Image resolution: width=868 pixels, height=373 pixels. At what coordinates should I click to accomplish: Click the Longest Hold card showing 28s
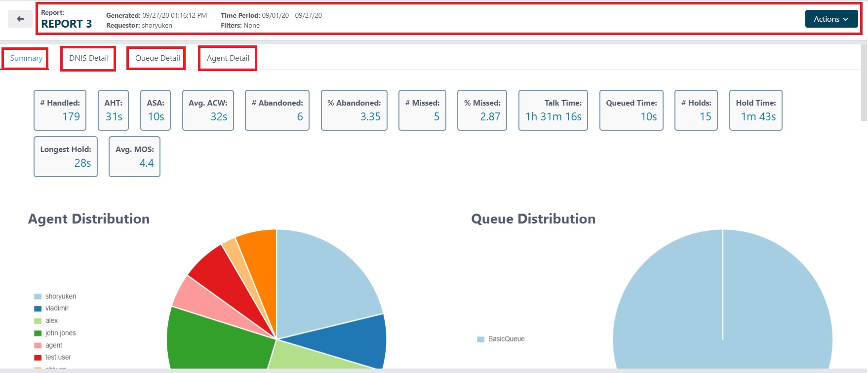click(x=66, y=156)
